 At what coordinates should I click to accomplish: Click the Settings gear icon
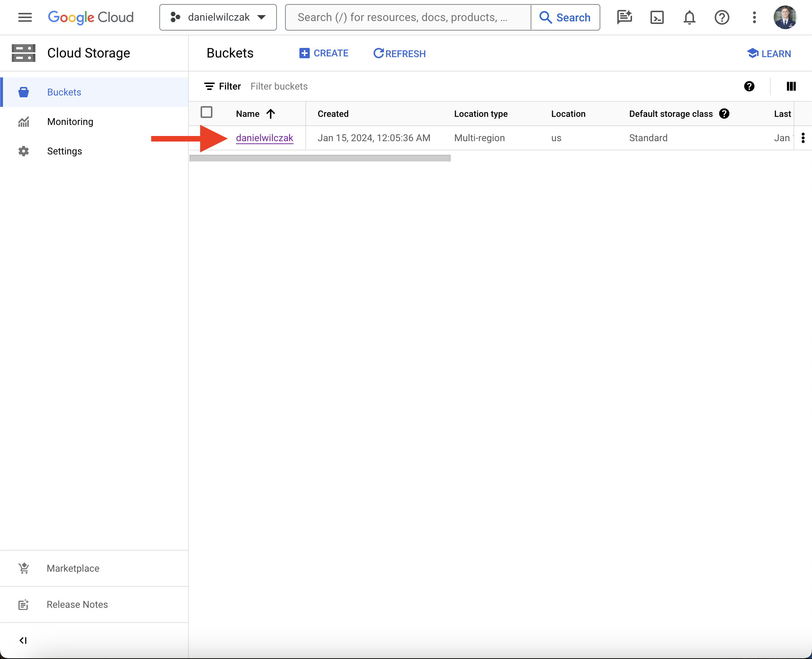pos(24,151)
